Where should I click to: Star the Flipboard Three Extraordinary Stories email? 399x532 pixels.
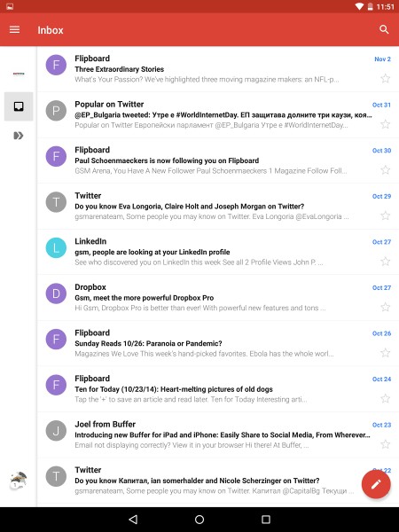[385, 79]
